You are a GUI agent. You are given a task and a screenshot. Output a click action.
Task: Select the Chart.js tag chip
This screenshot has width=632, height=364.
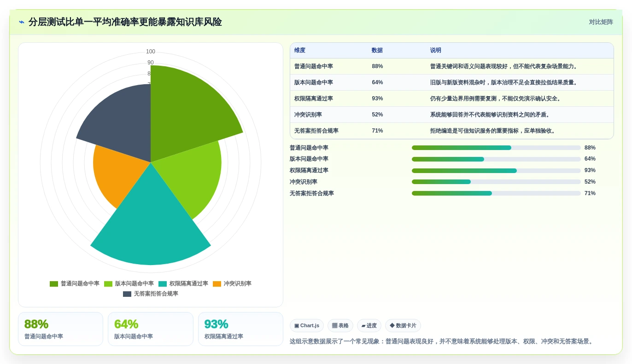click(307, 326)
